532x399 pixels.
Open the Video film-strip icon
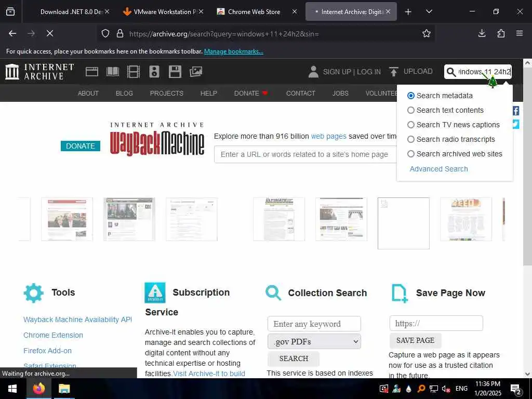tap(134, 72)
